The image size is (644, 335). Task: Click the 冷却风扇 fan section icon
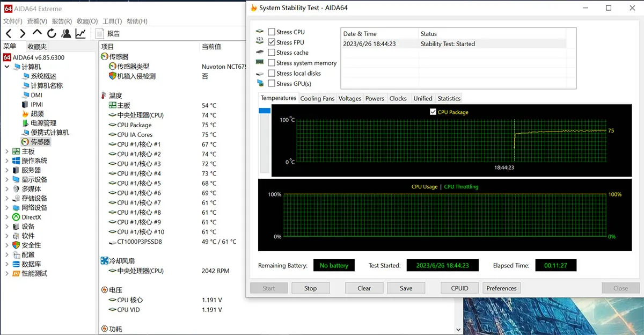click(x=105, y=261)
